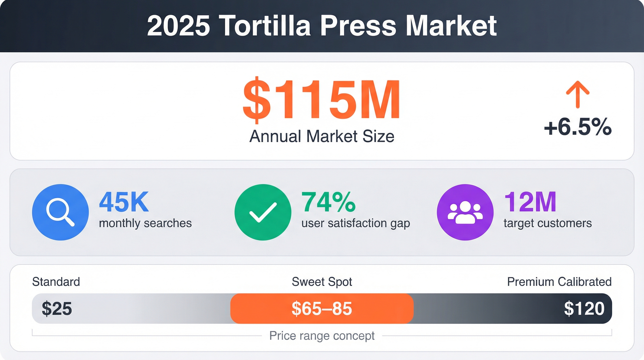The image size is (644, 360).
Task: Click the $115M market size figure
Action: tap(322, 99)
